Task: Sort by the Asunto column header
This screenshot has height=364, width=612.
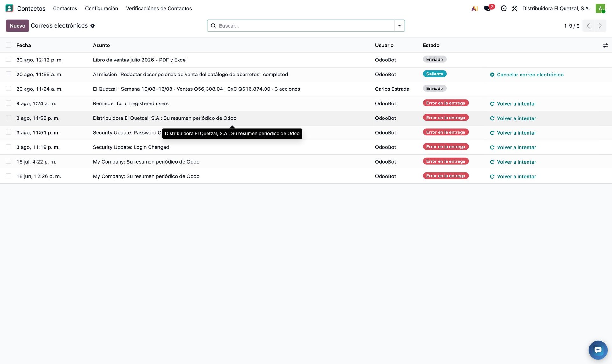Action: pos(101,45)
